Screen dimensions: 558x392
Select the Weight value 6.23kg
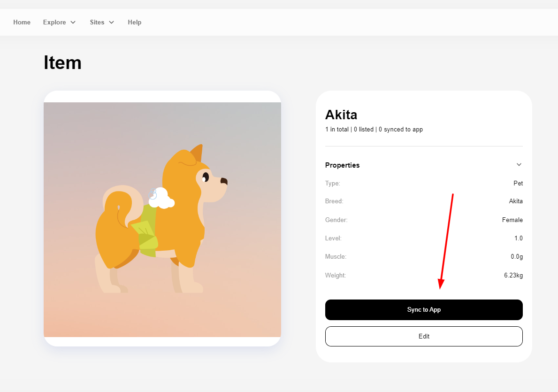click(x=513, y=275)
